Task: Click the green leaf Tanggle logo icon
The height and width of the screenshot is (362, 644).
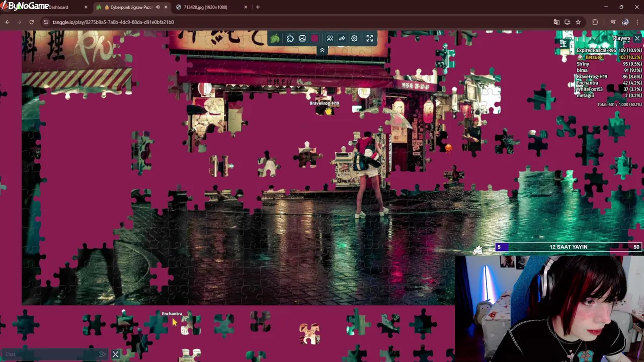Action: click(275, 38)
